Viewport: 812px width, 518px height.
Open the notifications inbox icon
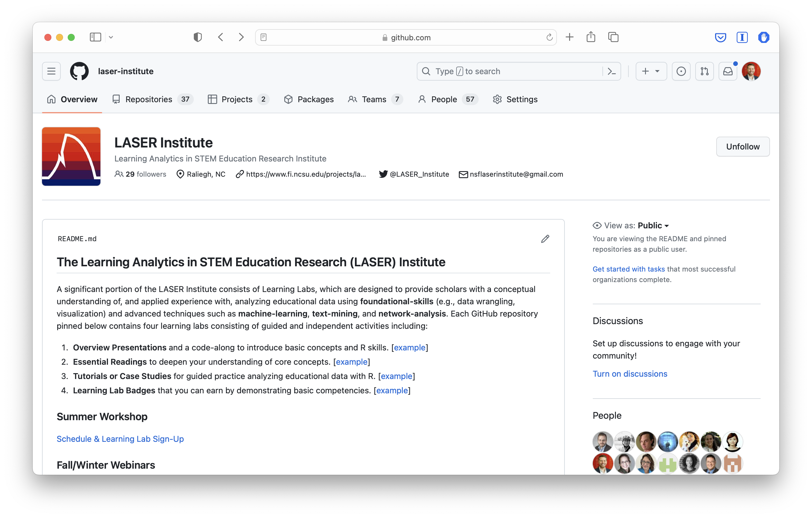tap(728, 71)
